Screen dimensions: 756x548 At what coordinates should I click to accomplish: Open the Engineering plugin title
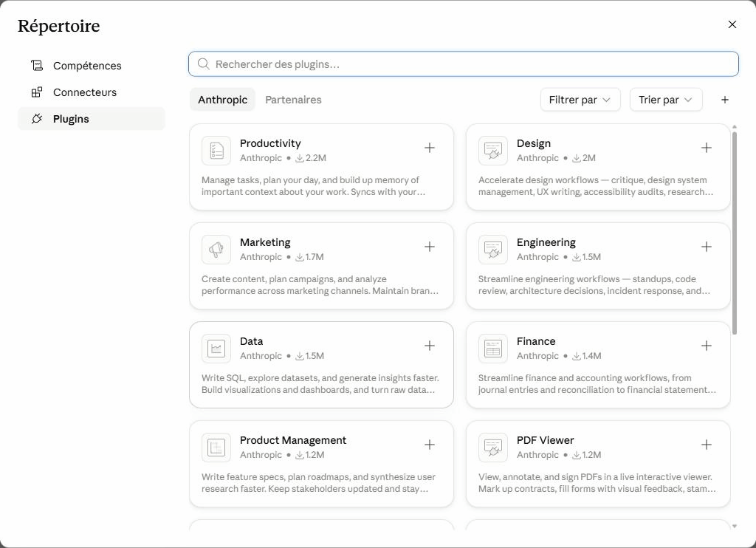[546, 242]
